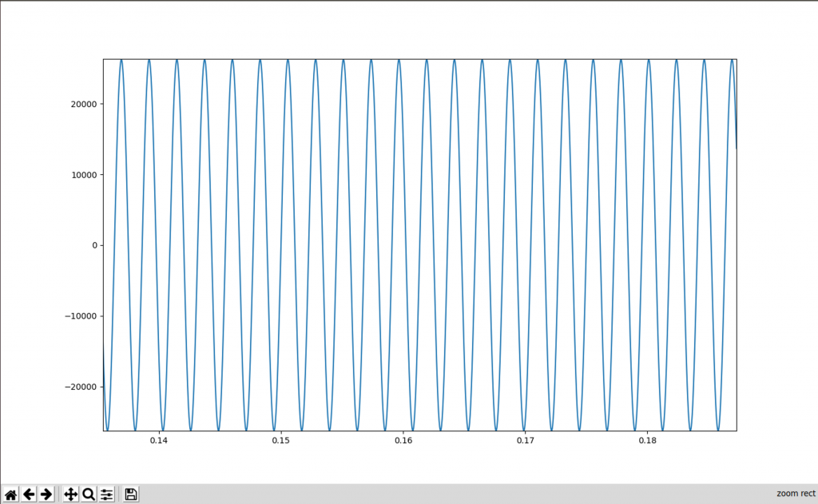
Task: Activate the pan/move axes tool
Action: coord(70,494)
